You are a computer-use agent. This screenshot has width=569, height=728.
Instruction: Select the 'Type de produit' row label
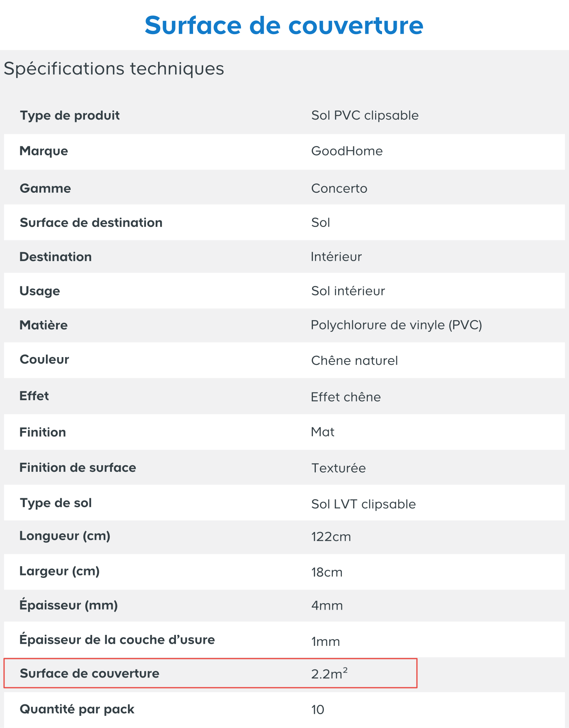[x=70, y=116]
